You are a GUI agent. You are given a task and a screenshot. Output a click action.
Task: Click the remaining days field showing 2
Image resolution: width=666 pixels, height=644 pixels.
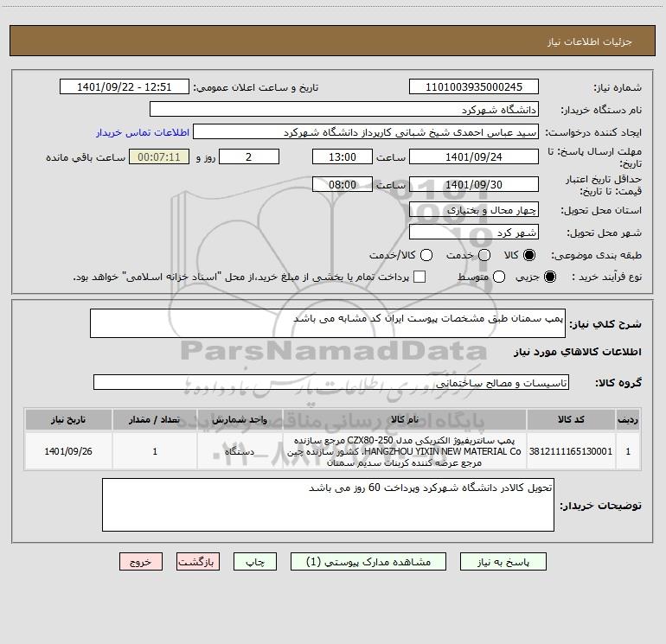pyautogui.click(x=249, y=156)
